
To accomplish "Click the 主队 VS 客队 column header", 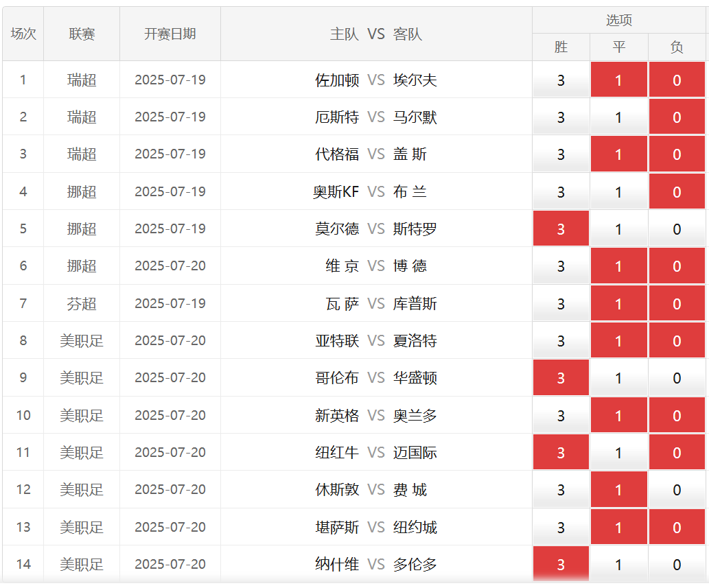I will click(x=376, y=34).
